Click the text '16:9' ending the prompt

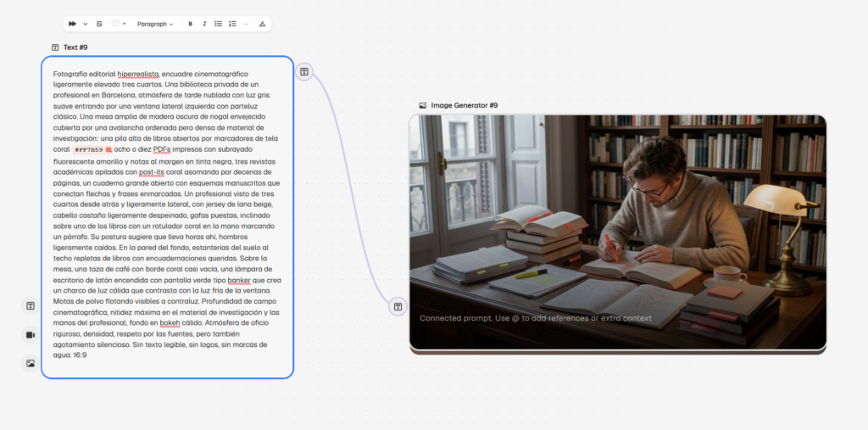[80, 355]
